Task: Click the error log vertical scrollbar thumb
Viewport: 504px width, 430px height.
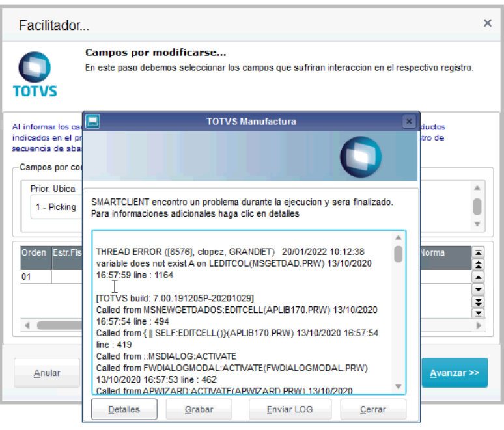Action: (x=399, y=254)
